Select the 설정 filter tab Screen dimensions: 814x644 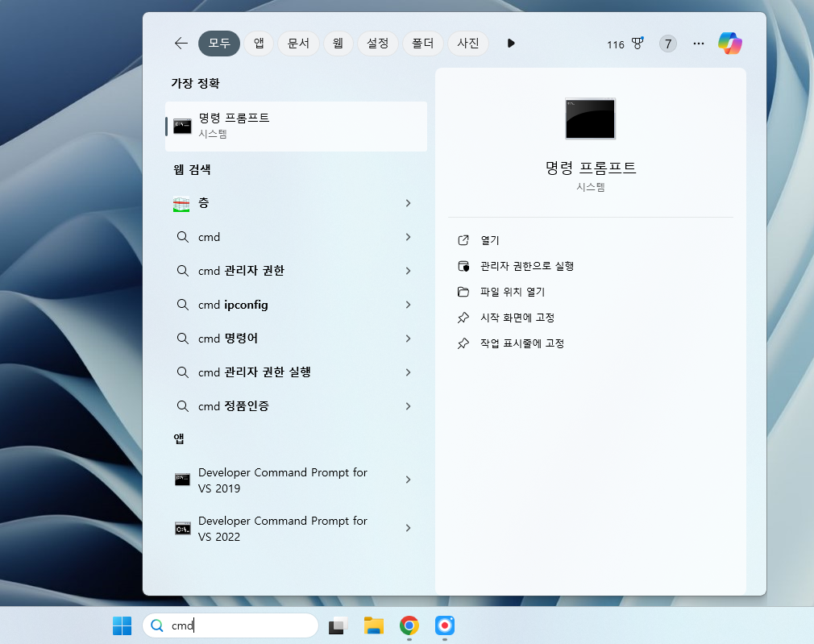377,43
